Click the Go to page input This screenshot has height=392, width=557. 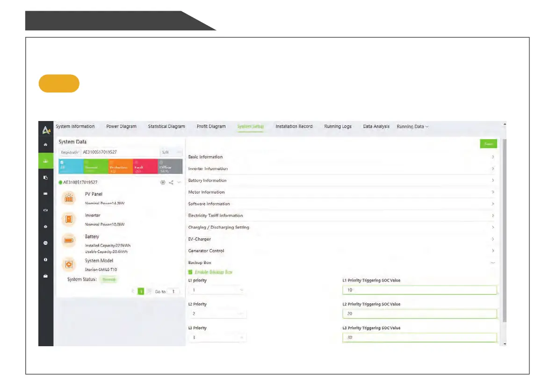pyautogui.click(x=174, y=291)
